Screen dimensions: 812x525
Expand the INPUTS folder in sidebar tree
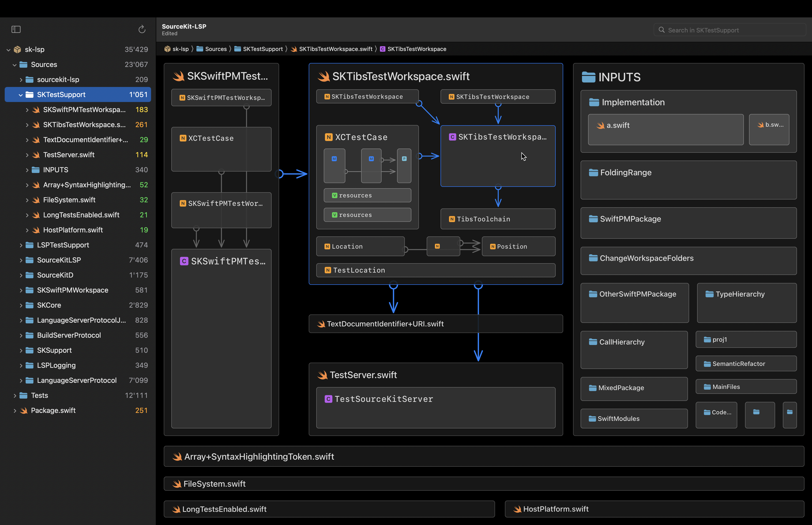[x=27, y=170]
